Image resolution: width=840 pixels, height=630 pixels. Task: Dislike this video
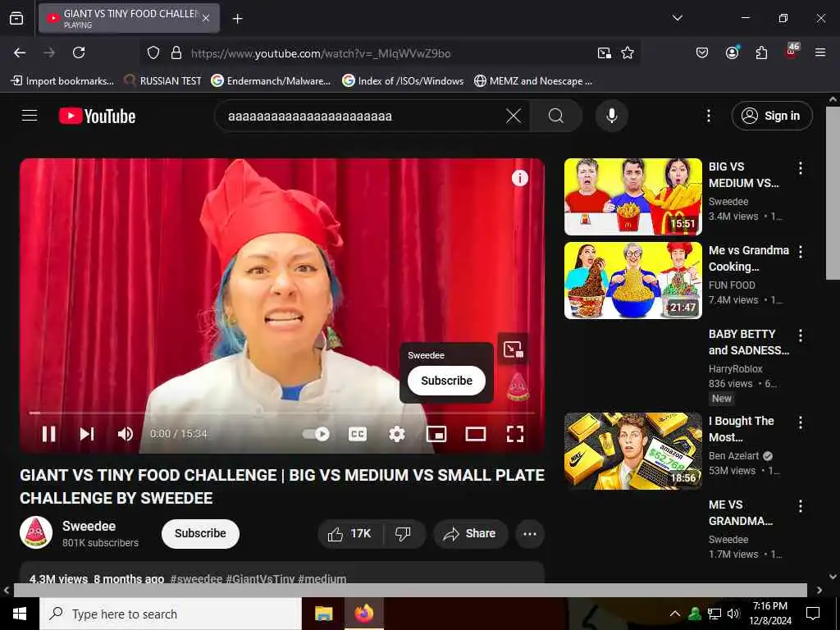[x=404, y=533]
